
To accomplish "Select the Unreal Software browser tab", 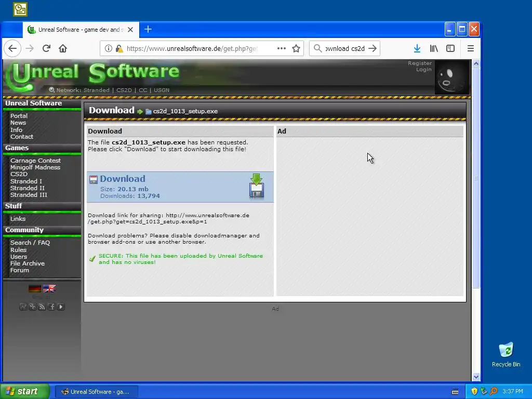I will pos(81,30).
